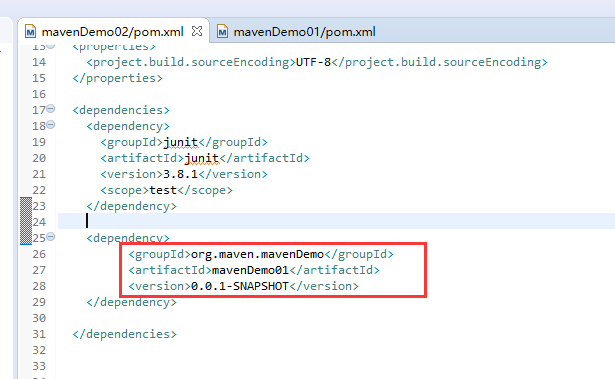Click junit text in the artifactId line
Image resolution: width=615 pixels, height=379 pixels.
pos(202,158)
